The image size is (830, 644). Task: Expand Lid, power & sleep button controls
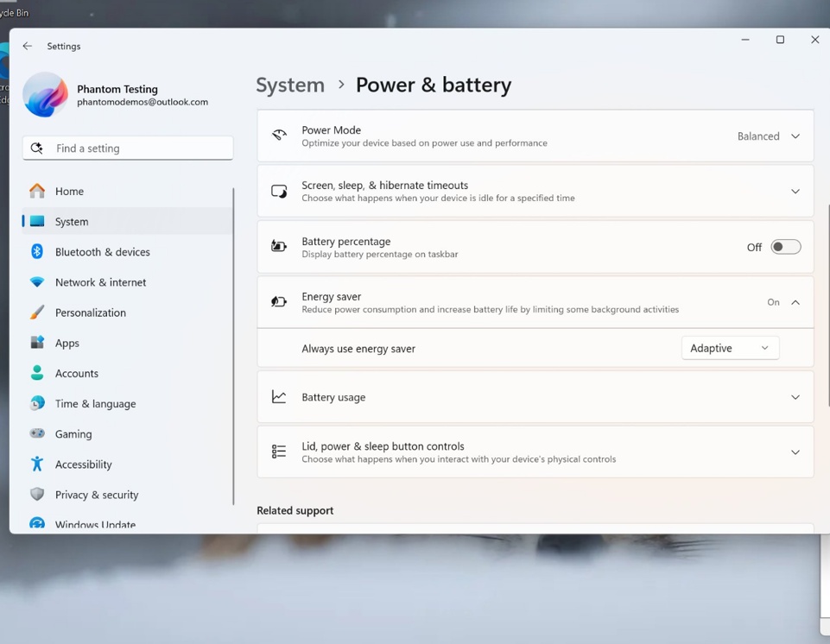795,452
